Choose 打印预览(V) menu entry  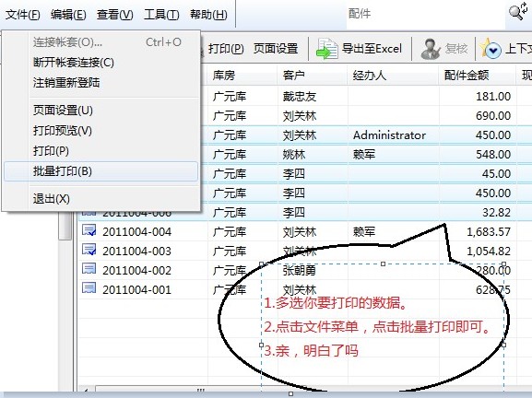click(x=63, y=131)
